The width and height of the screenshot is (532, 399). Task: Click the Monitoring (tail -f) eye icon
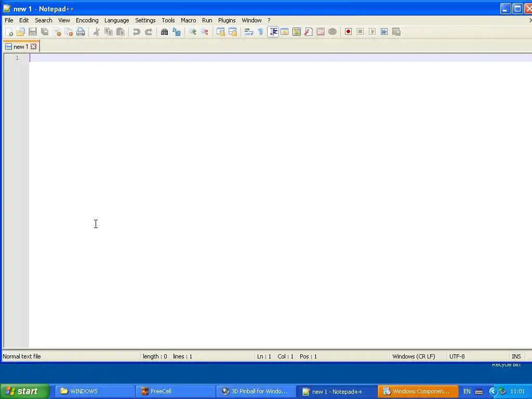(332, 32)
